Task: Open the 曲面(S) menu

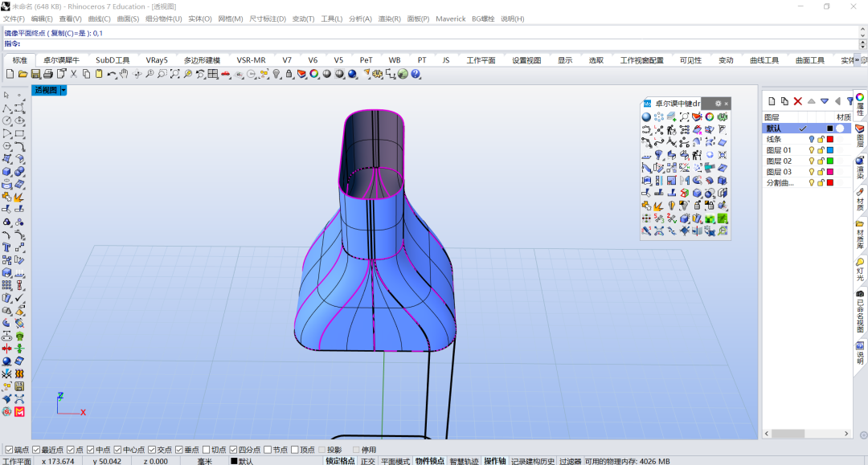Action: (128, 18)
